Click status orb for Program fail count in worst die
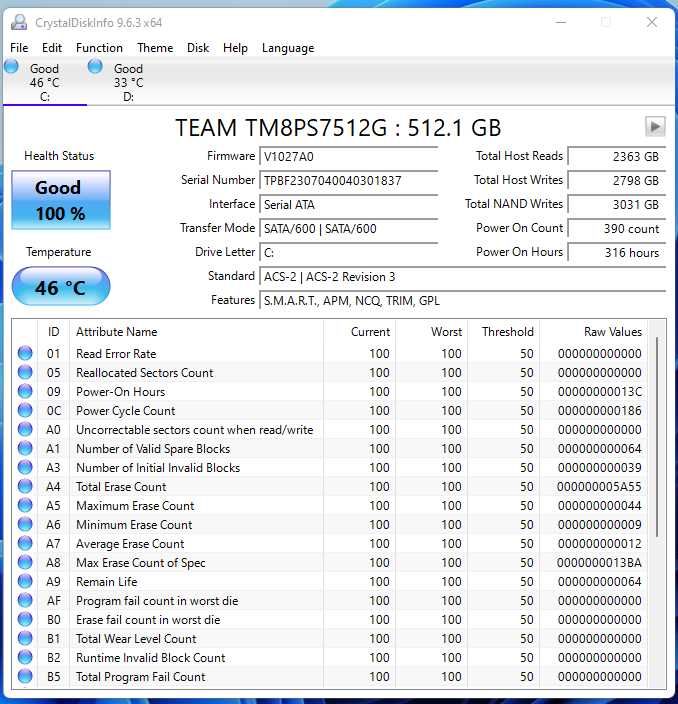The height and width of the screenshot is (704, 678). [25, 600]
